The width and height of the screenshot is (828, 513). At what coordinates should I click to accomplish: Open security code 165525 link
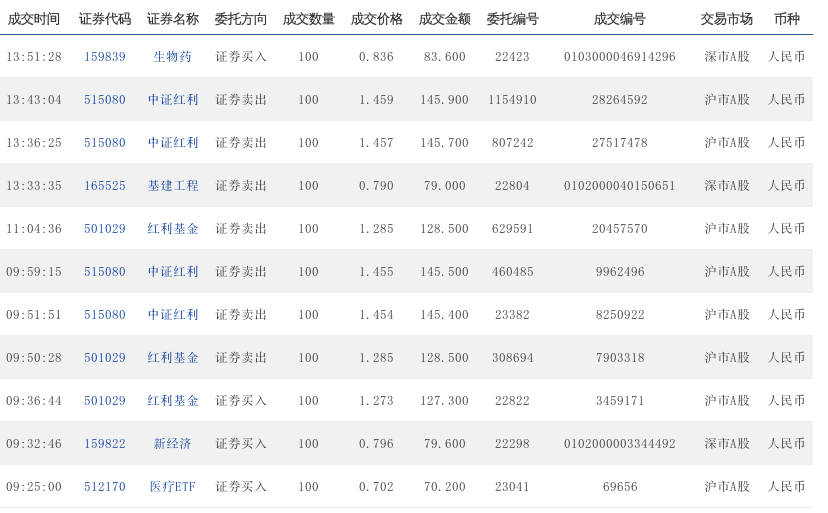(x=105, y=185)
